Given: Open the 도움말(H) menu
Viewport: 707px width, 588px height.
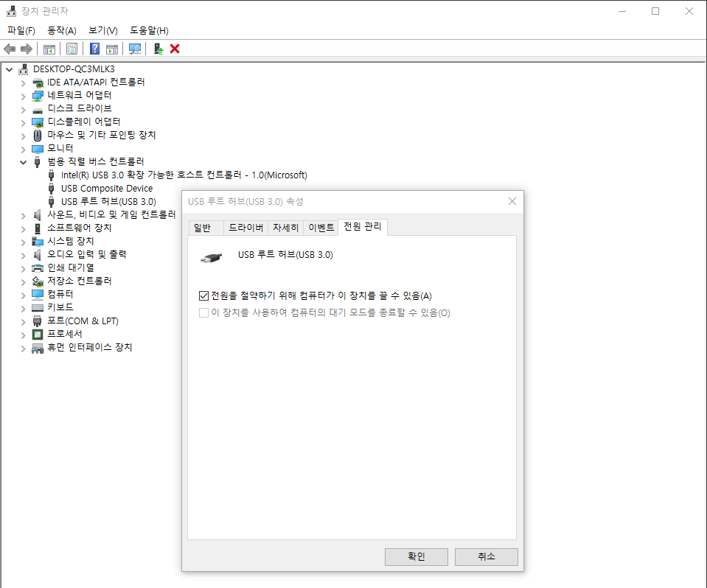Looking at the screenshot, I should pyautogui.click(x=149, y=31).
